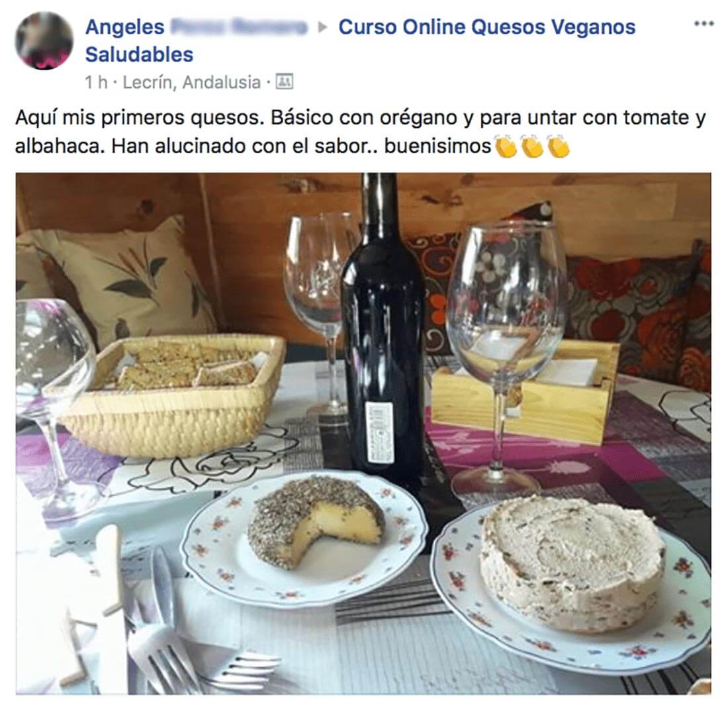Click the oregano cheese in the photo

pos(316,522)
